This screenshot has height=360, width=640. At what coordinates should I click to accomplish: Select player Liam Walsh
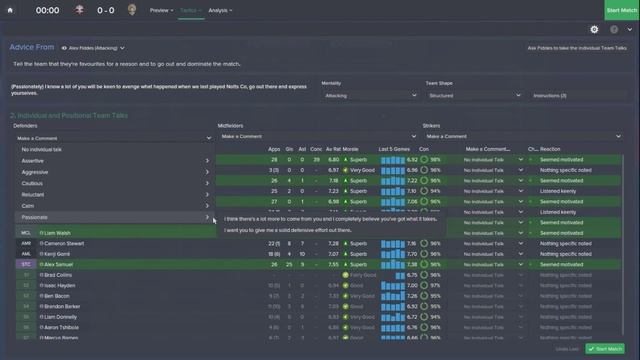pos(57,233)
